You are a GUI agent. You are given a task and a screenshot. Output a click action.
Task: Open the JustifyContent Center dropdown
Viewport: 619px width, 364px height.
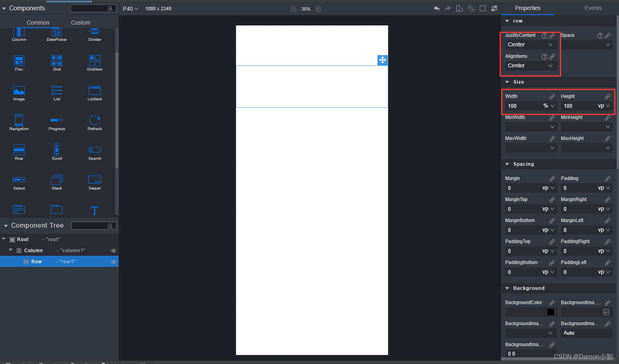click(x=531, y=45)
